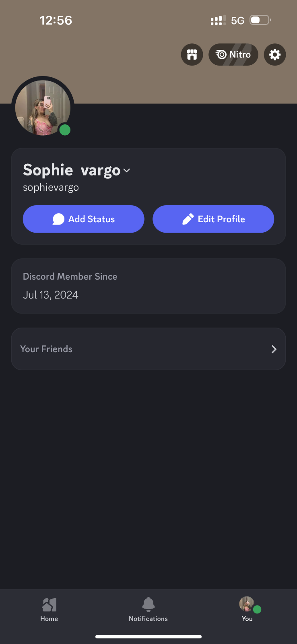
Task: Tap the pencil icon in Edit Profile
Action: [x=188, y=219]
